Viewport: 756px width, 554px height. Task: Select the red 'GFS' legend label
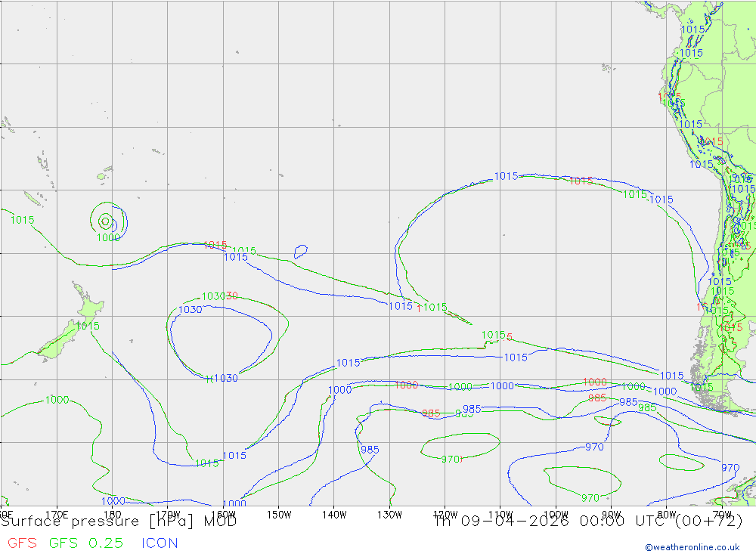pyautogui.click(x=22, y=543)
